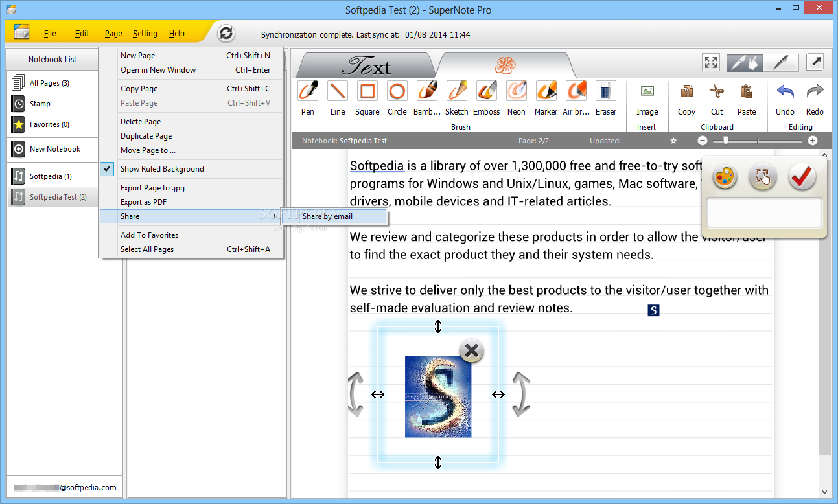Select Export Page to .jpg
Image resolution: width=838 pixels, height=504 pixels.
(191, 188)
